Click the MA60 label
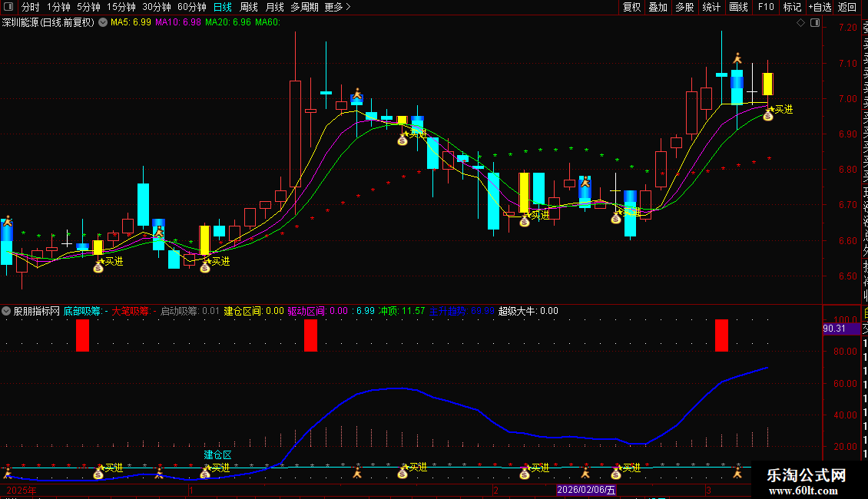The height and width of the screenshot is (499, 868). pos(268,23)
